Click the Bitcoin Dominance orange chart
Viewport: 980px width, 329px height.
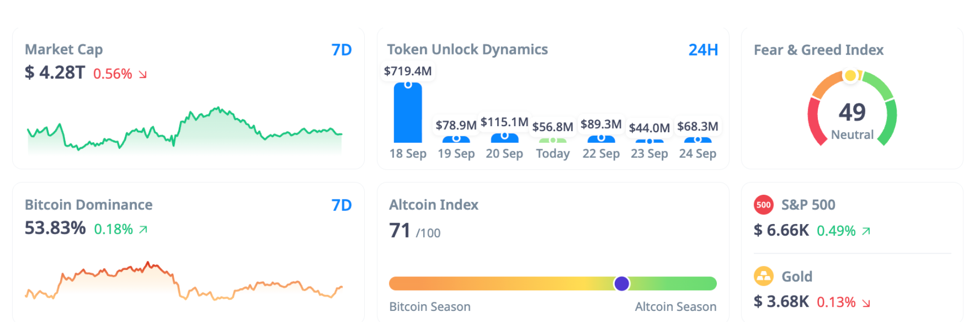pyautogui.click(x=185, y=283)
